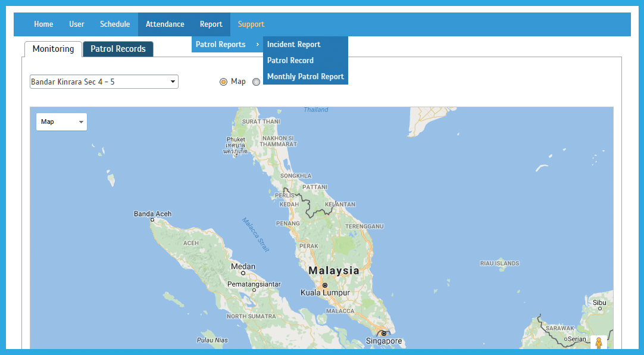Open the User menu

(x=76, y=24)
